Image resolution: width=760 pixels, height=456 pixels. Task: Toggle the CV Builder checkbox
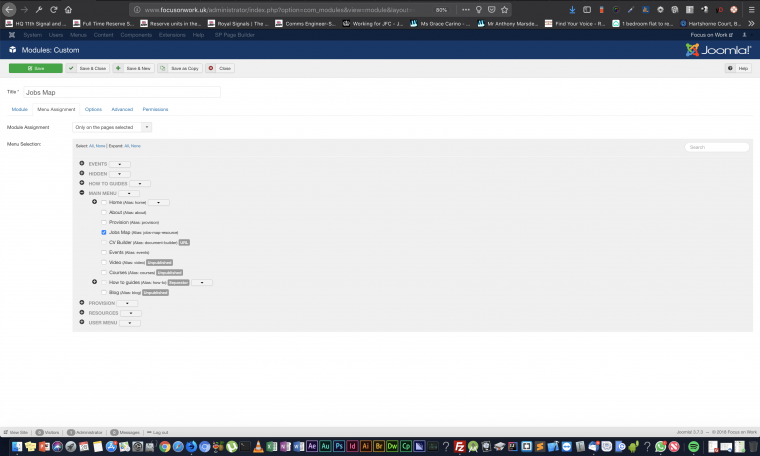click(104, 242)
